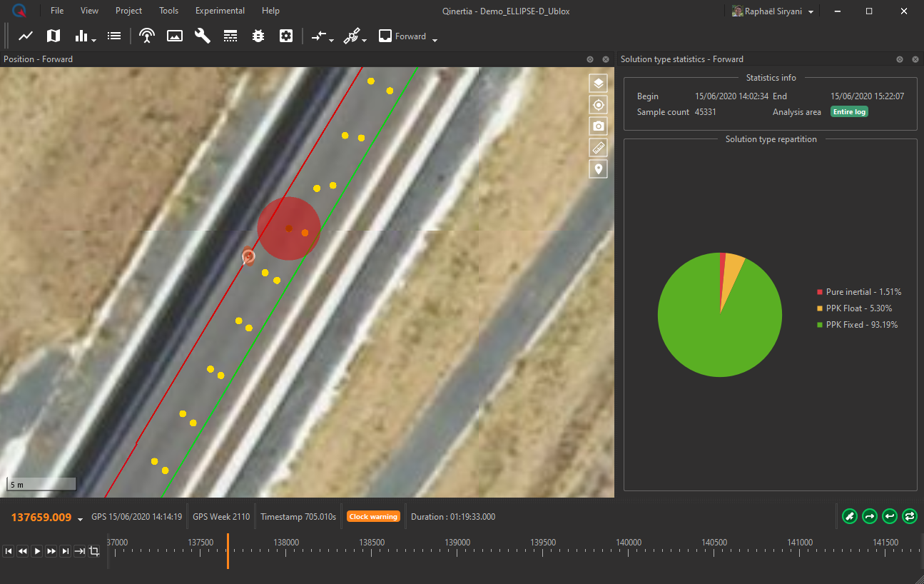Image resolution: width=924 pixels, height=584 pixels.
Task: Click the wrench settings icon
Action: 203,36
